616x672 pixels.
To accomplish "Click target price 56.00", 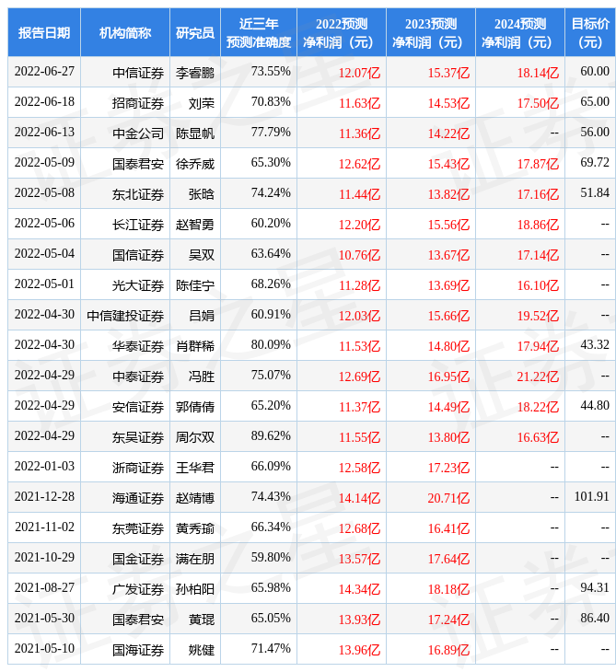I will pyautogui.click(x=595, y=132).
